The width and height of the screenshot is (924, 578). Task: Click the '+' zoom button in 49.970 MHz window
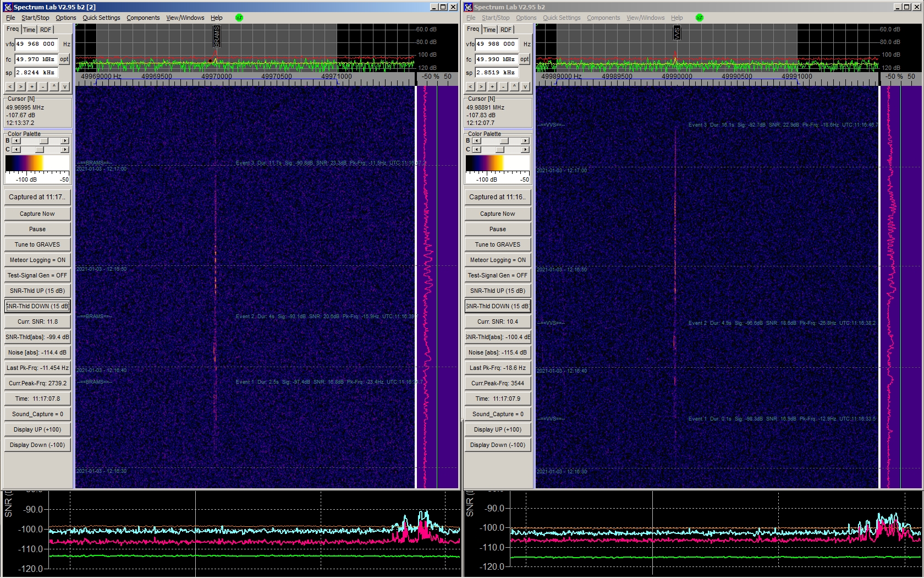pos(32,86)
